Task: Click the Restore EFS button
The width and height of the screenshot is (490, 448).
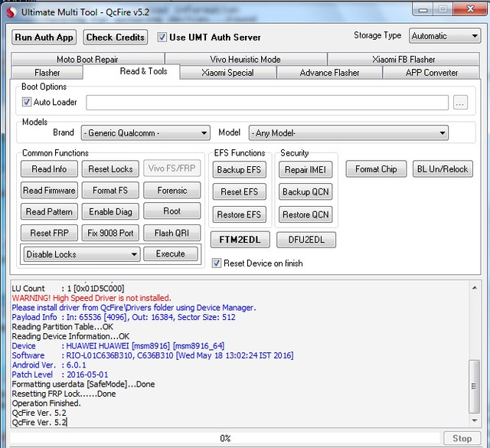Action: pos(239,214)
